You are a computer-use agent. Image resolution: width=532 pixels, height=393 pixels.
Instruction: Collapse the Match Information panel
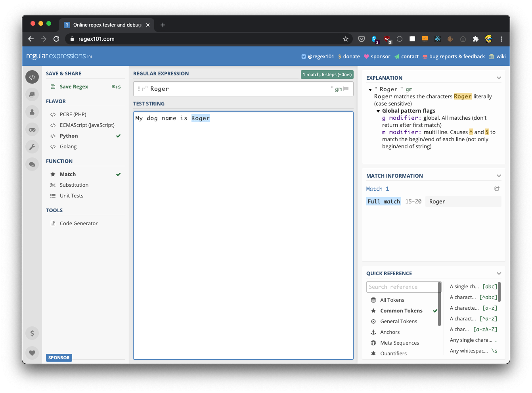[x=499, y=176]
